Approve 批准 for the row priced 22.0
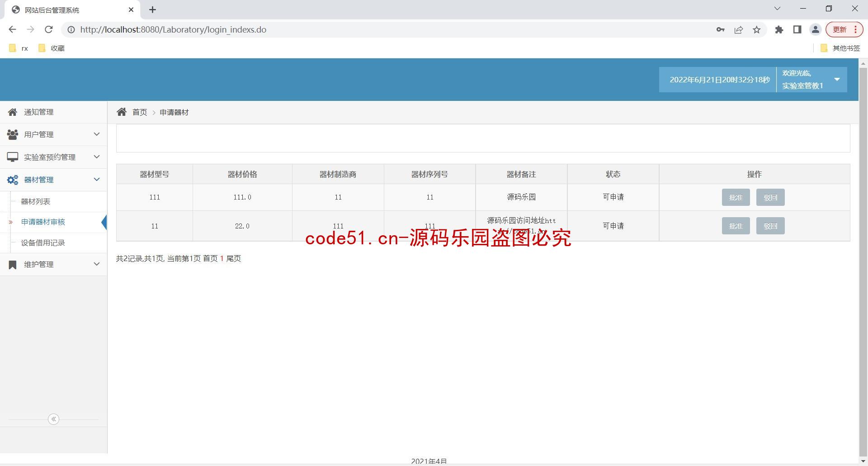This screenshot has height=466, width=868. coord(736,226)
